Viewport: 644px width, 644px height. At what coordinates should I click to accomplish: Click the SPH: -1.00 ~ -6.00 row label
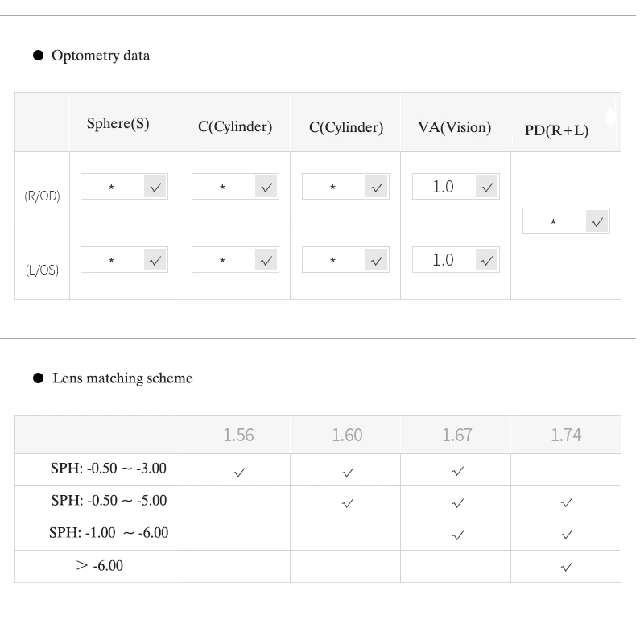pos(109,533)
